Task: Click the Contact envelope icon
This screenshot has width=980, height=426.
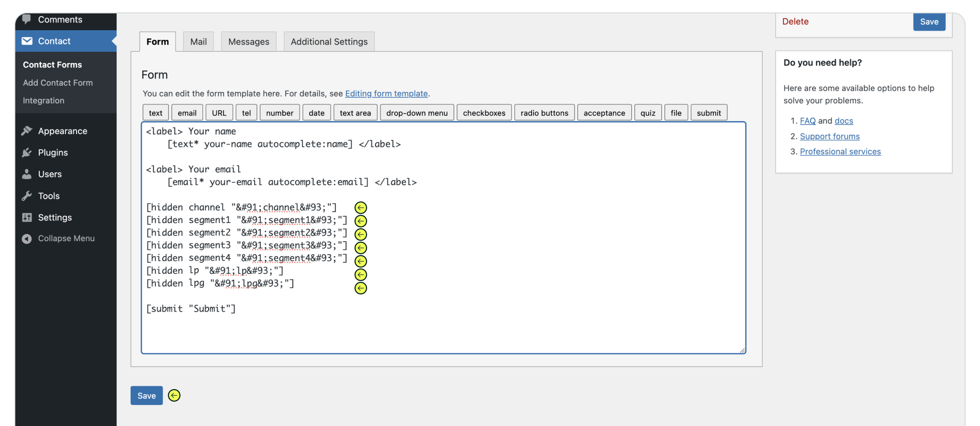Action: coord(27,41)
